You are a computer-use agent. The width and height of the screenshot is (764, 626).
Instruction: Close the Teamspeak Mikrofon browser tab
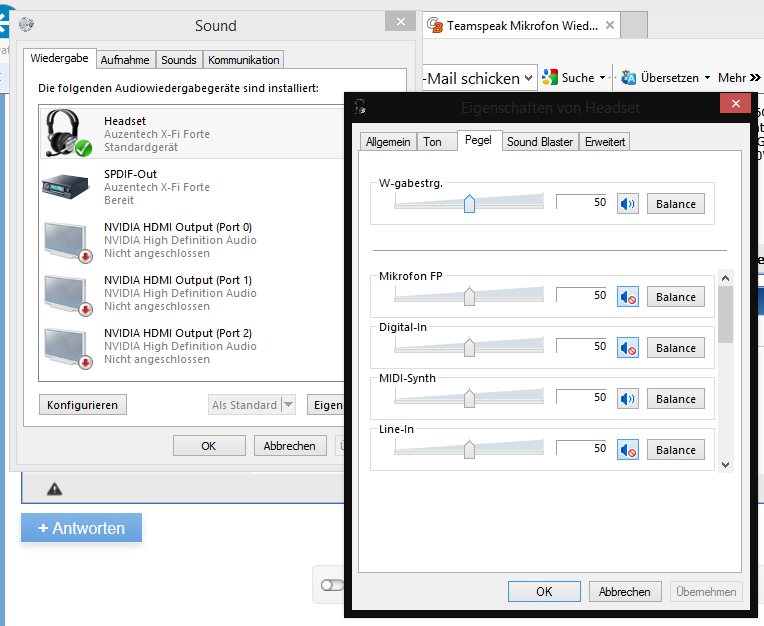pos(610,25)
